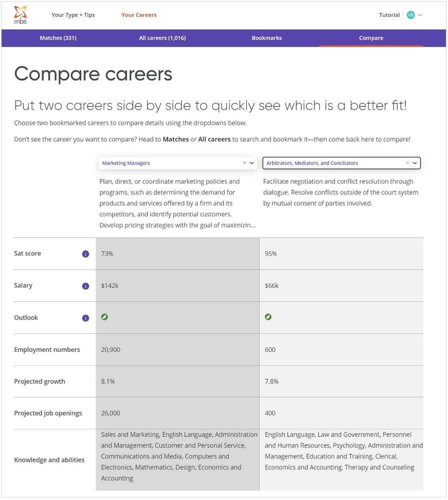Open the Arbitrators, Mediators, and Conciliators dropdown

[x=415, y=163]
